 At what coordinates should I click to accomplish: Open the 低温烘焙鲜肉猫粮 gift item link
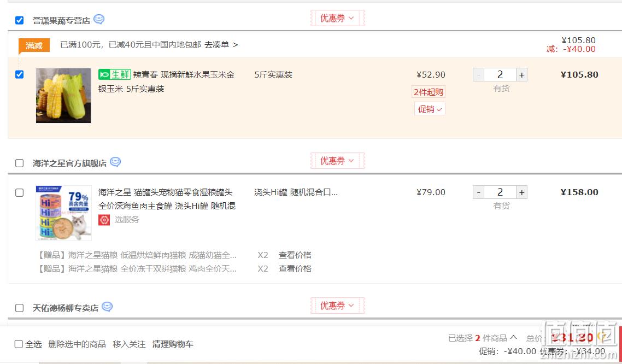pyautogui.click(x=137, y=255)
